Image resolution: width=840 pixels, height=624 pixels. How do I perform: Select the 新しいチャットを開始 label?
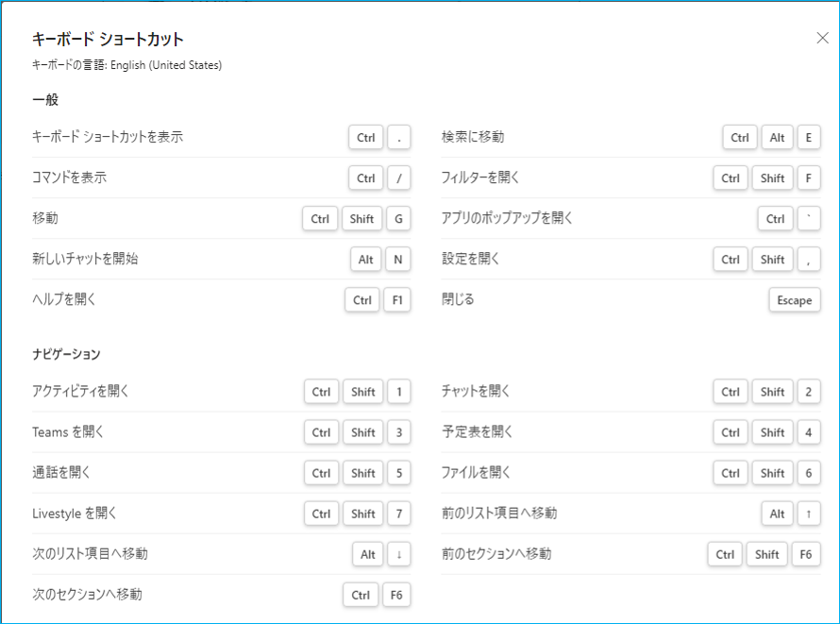85,259
